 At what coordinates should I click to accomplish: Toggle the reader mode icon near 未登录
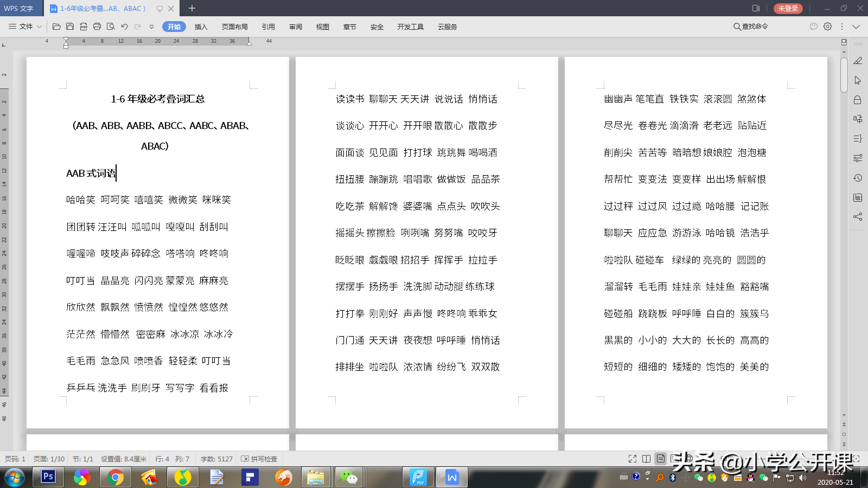tap(756, 8)
